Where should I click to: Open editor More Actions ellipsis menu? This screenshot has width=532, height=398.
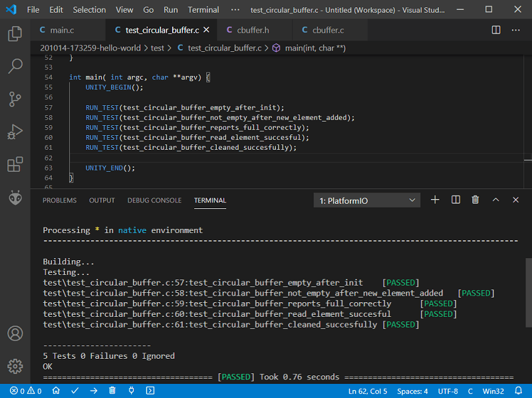click(515, 30)
